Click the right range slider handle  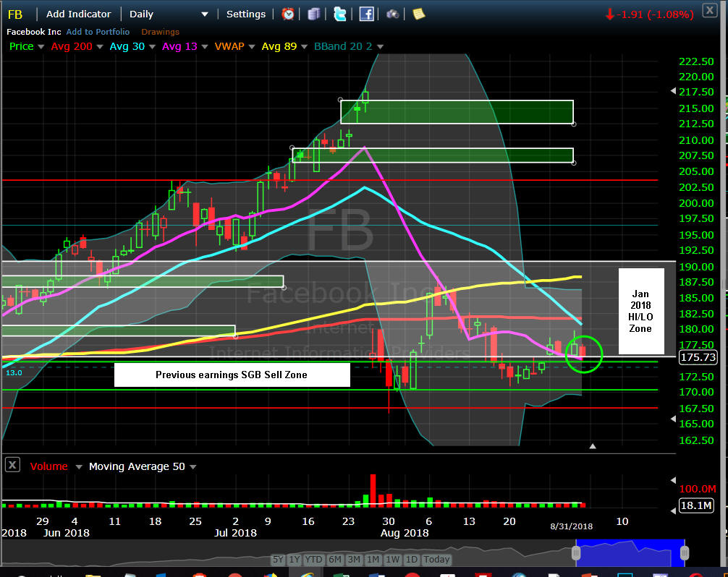pyautogui.click(x=683, y=553)
